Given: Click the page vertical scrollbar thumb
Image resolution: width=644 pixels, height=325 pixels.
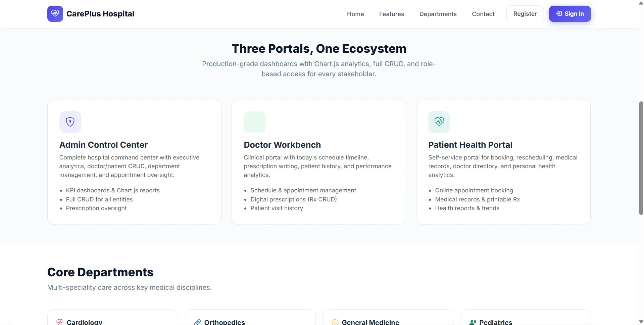Looking at the screenshot, I should tap(641, 158).
